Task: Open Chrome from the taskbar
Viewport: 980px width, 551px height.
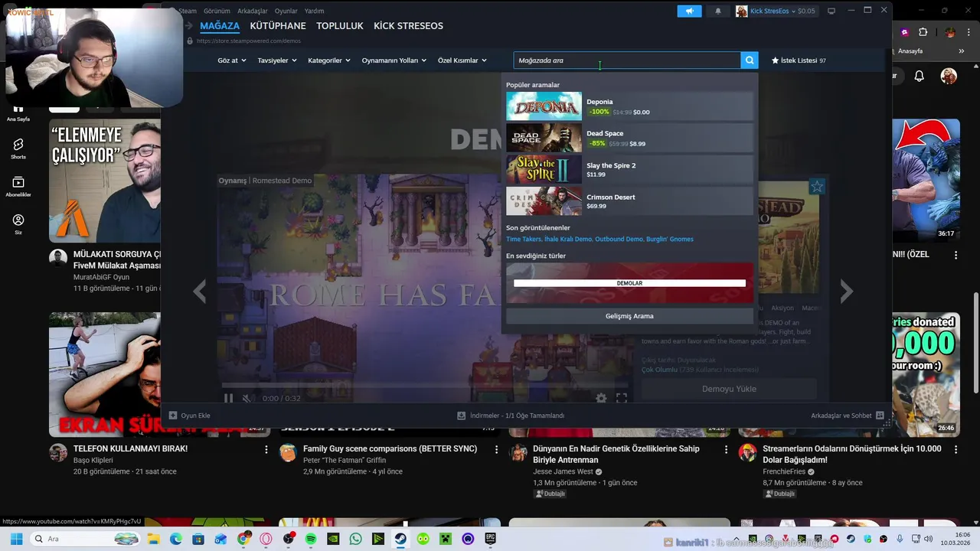Action: pos(243,539)
